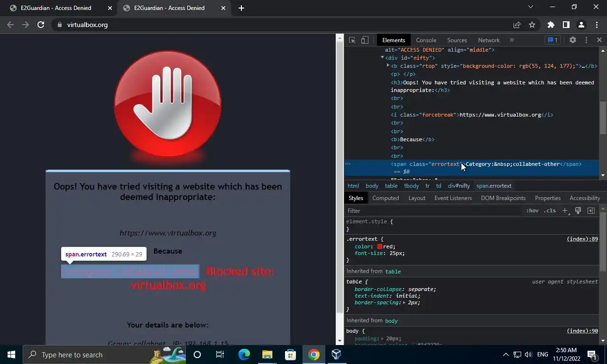
Task: Open Windows Start menu
Action: click(11, 355)
